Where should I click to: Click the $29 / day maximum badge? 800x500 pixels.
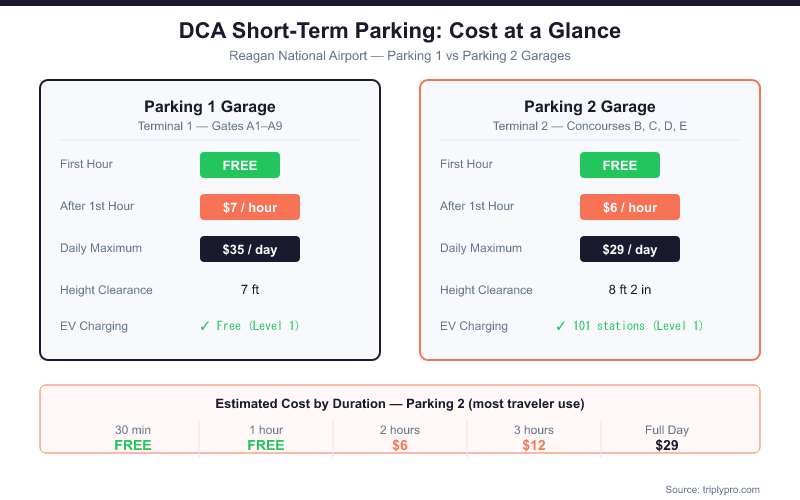point(630,249)
